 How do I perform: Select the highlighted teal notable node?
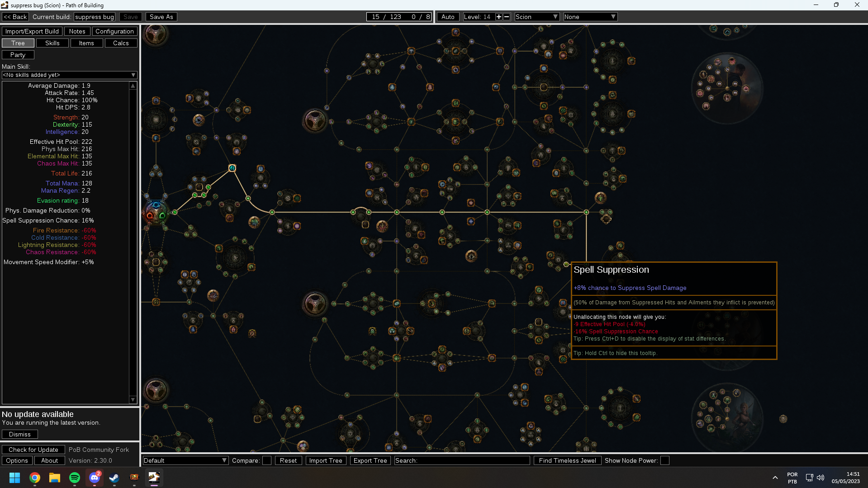click(x=232, y=168)
